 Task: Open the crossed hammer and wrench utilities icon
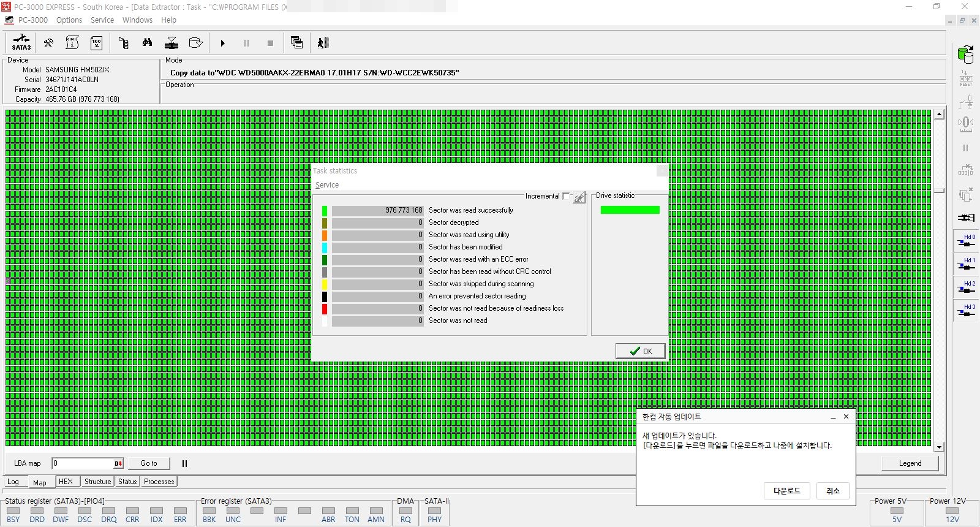(48, 43)
